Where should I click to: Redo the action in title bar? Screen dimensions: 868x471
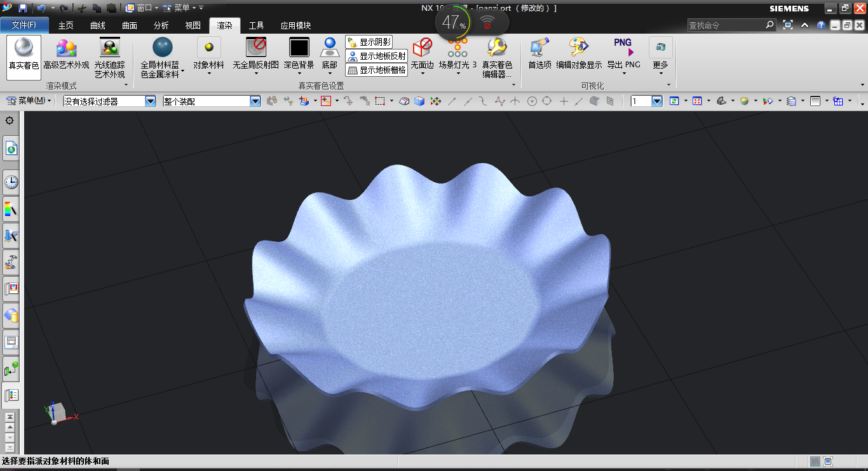(64, 8)
